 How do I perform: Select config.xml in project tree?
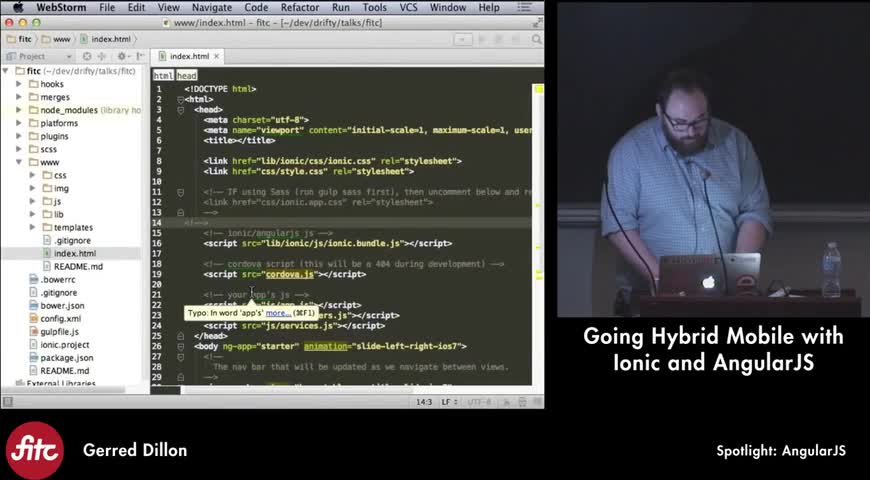60,319
